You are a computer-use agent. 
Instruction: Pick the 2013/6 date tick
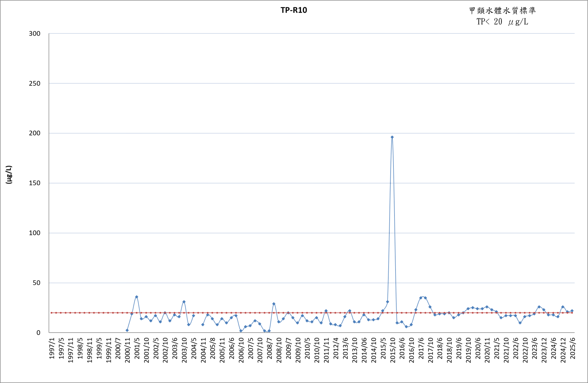point(345,348)
